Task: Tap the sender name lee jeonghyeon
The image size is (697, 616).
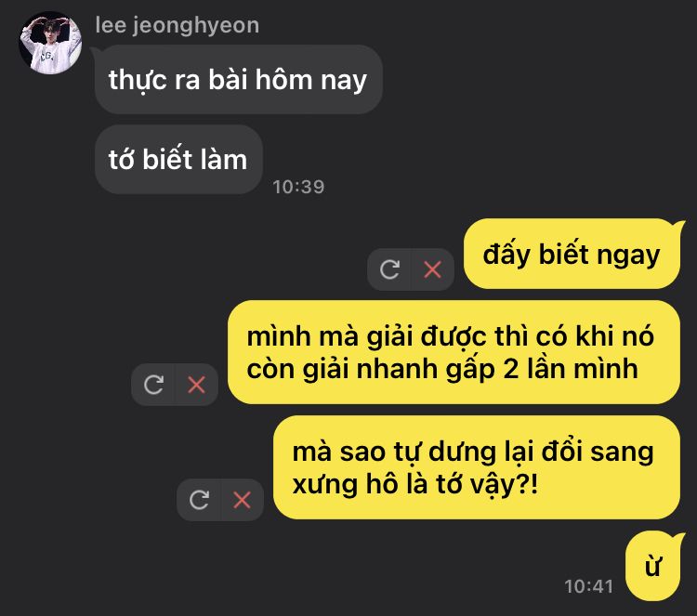Action: [x=177, y=25]
